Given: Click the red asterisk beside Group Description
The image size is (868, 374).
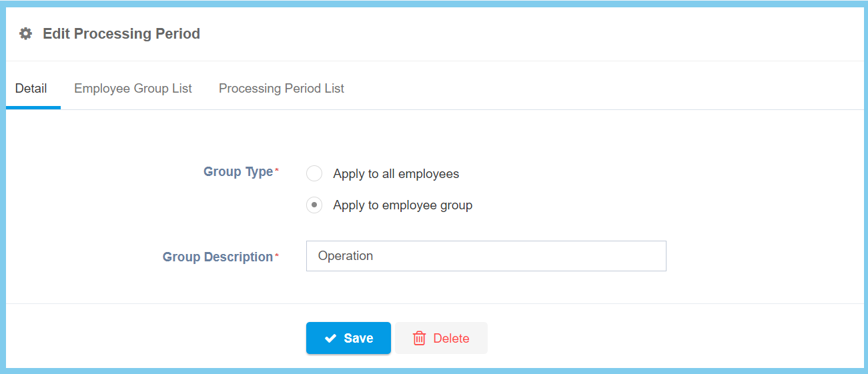Looking at the screenshot, I should click(277, 257).
